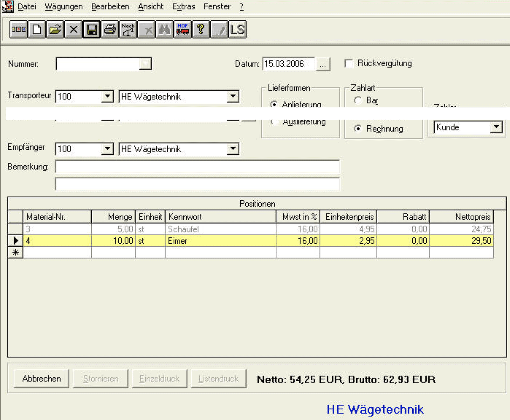Viewport: 510px width, 420px height.
Task: Choose the Anlieferung delivery radio button
Action: (274, 104)
